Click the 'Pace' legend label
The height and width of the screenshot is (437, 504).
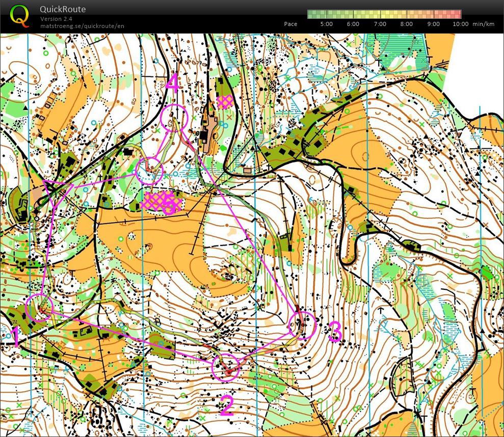coord(290,24)
